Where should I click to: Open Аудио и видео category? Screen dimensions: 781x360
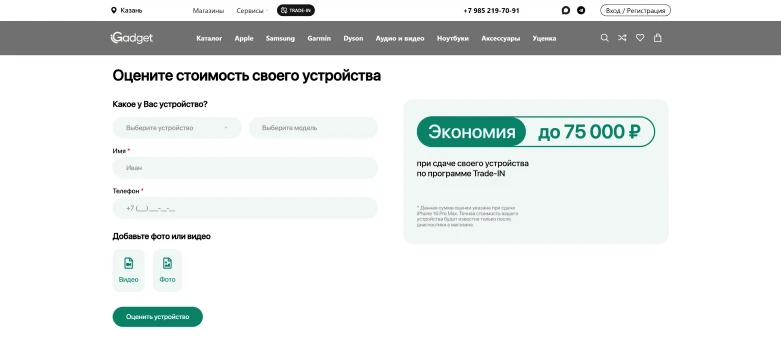[x=400, y=38]
